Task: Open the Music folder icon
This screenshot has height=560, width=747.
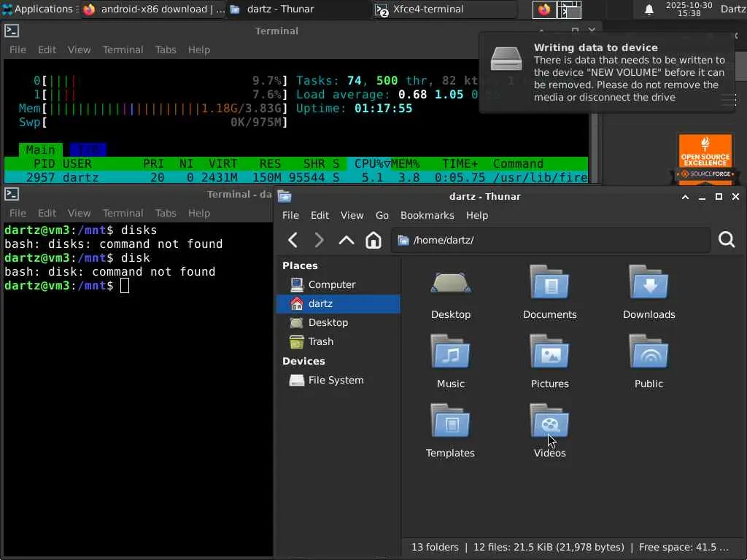Action: tap(450, 353)
